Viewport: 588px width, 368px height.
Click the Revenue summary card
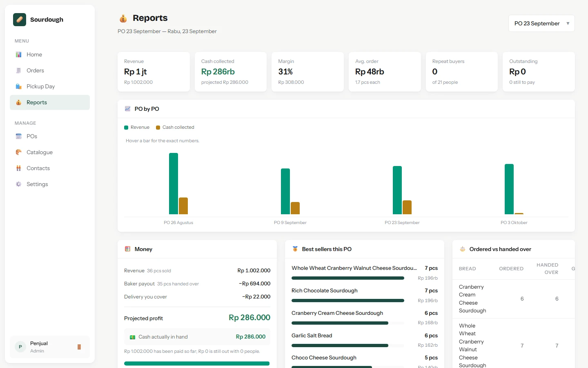[154, 72]
